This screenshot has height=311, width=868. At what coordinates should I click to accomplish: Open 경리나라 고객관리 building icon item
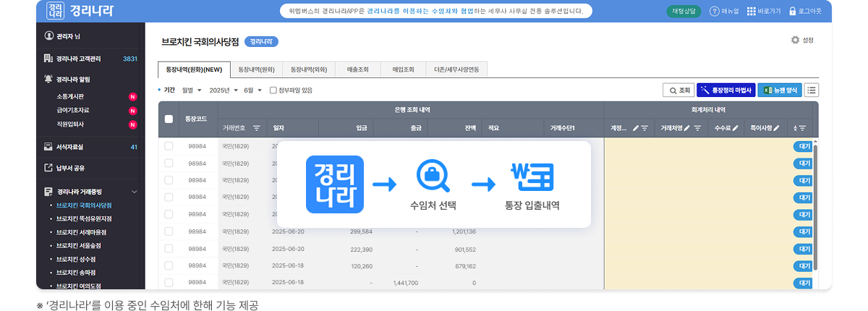point(48,59)
